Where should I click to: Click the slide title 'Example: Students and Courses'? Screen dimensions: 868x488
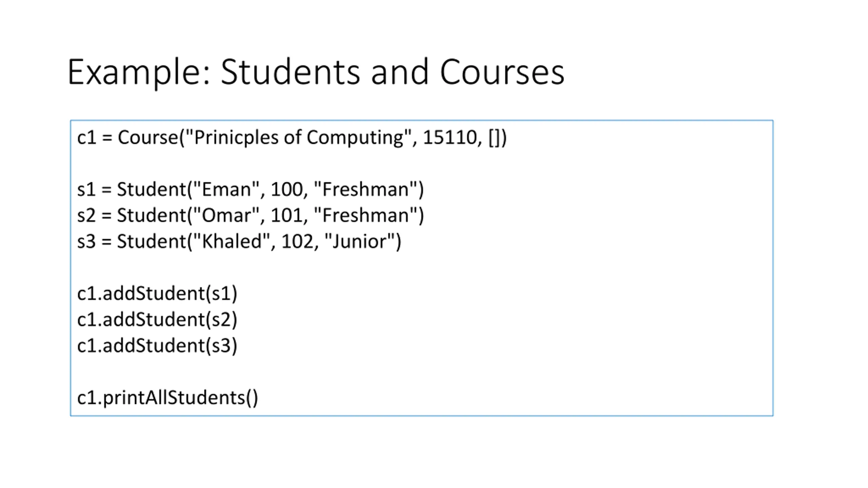316,73
